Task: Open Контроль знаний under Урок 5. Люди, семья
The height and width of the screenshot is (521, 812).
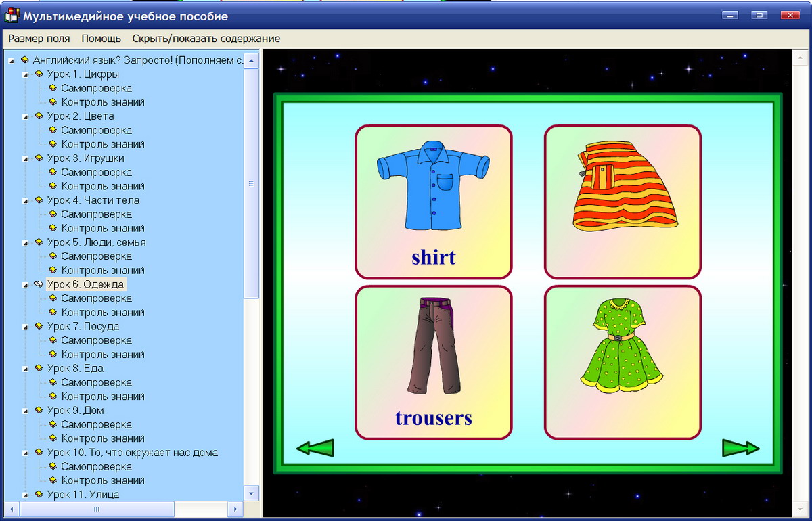Action: [104, 270]
